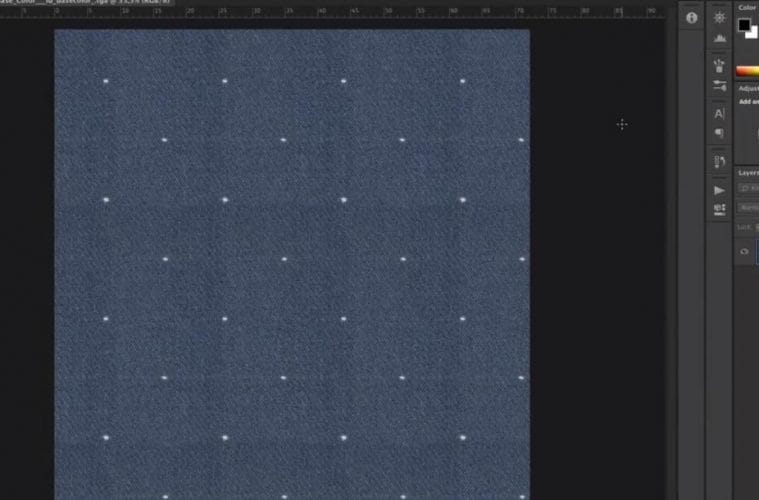Screen dimensions: 759x500
Task: Click the black foreground color swatch
Action: pos(744,26)
